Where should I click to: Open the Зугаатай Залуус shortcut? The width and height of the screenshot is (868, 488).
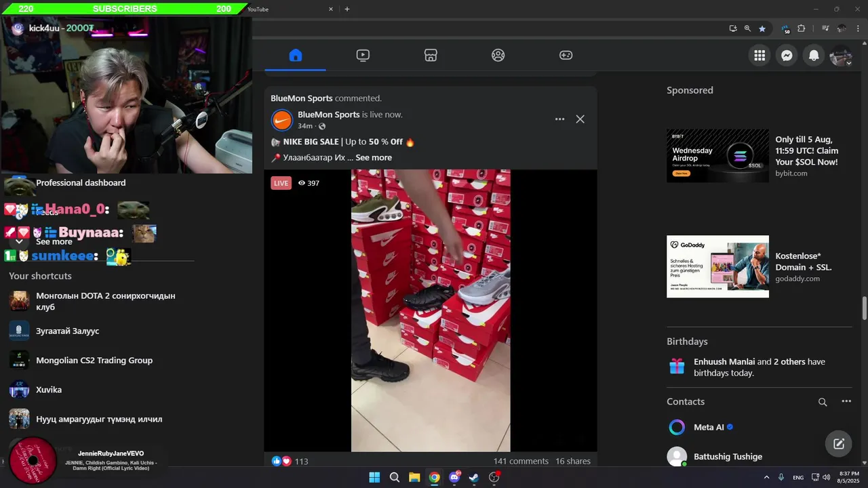(x=67, y=331)
